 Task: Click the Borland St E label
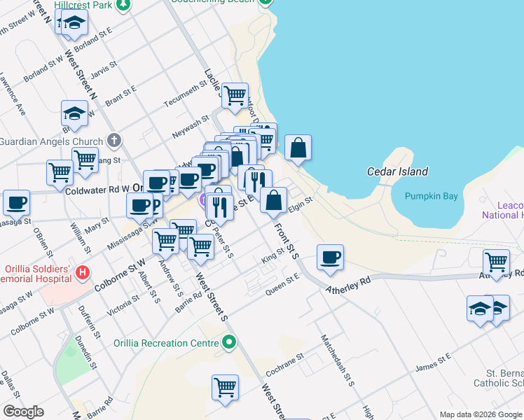[93, 40]
